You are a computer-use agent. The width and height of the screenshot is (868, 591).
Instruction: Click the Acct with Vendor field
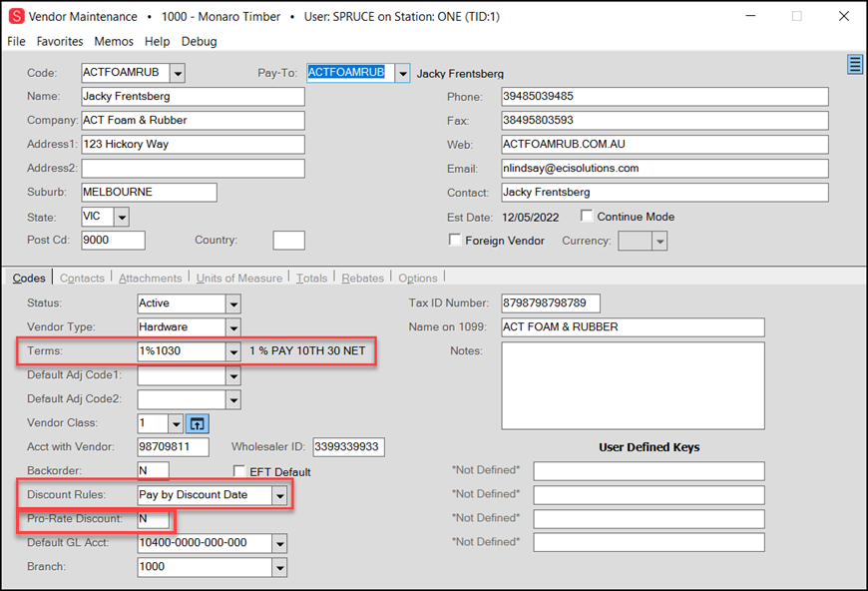174,447
